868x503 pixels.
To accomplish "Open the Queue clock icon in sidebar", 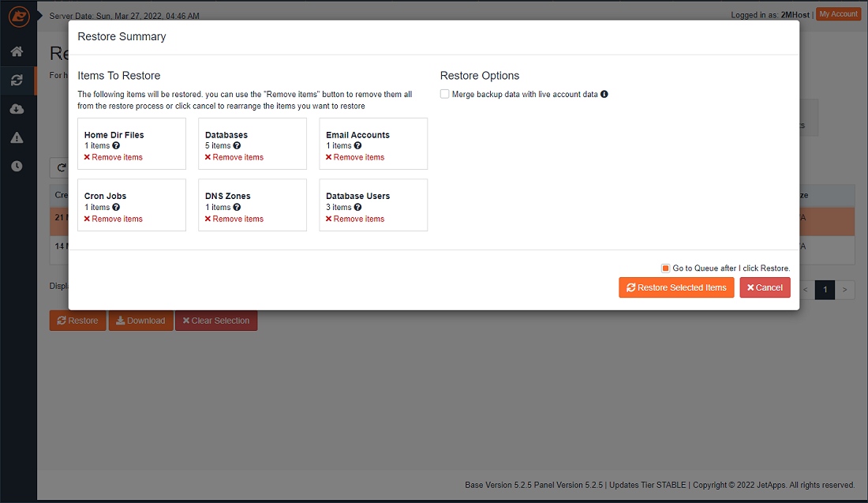I will 17,167.
